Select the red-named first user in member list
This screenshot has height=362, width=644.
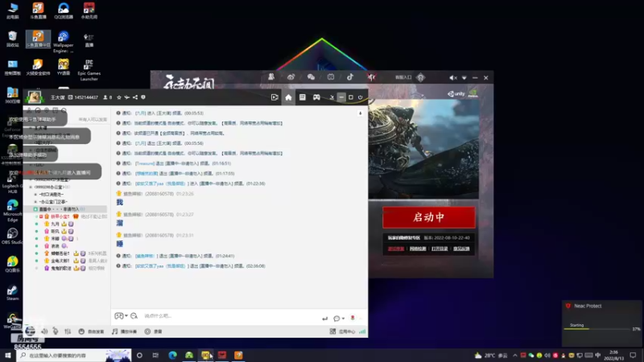tap(60, 216)
